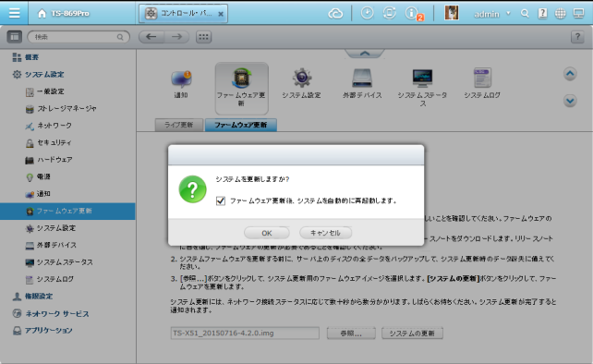Open event notifications info icon
Viewport: 593px width, 364px height.
click(x=412, y=13)
